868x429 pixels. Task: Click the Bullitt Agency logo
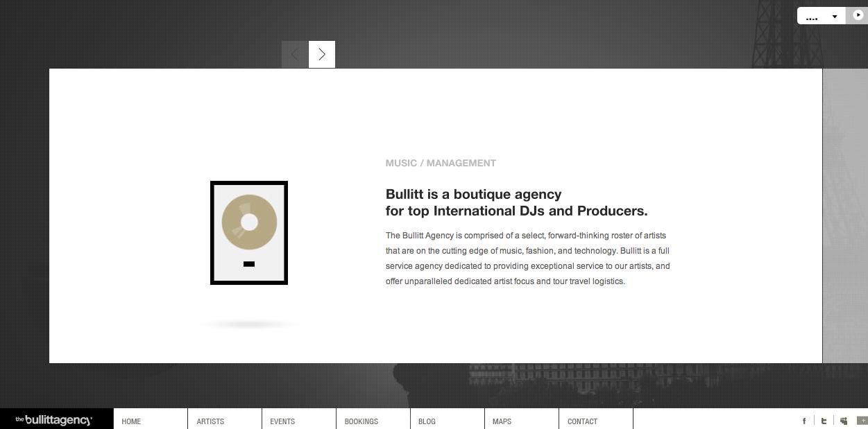(54, 420)
